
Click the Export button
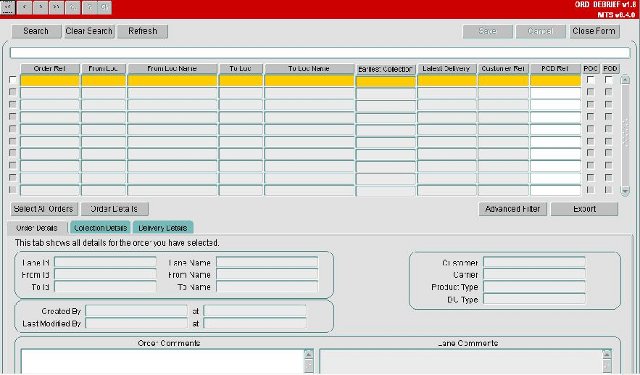(584, 209)
